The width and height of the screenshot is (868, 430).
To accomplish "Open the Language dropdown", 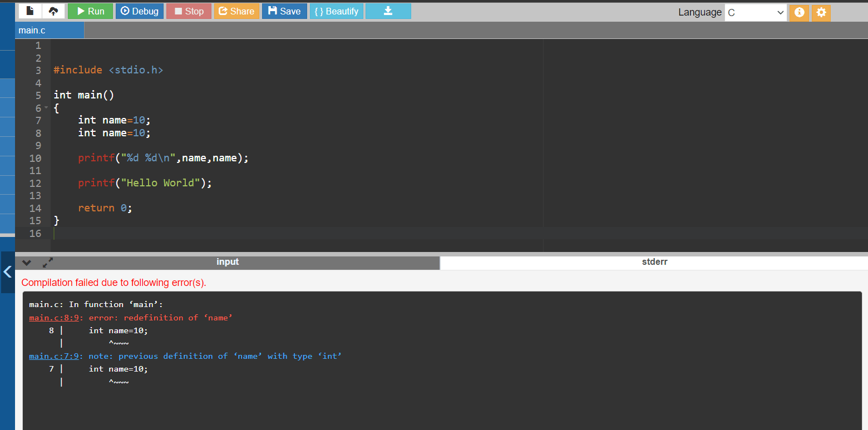I will click(x=756, y=12).
